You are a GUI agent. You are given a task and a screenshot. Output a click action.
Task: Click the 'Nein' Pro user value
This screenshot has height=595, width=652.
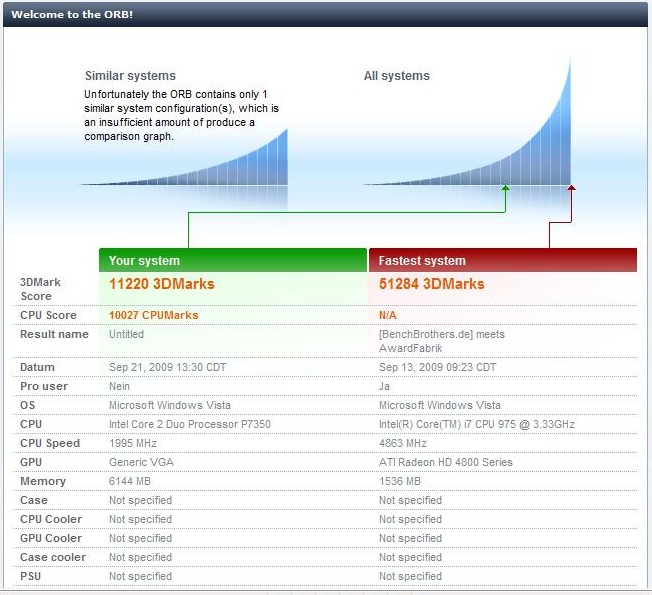pos(119,386)
